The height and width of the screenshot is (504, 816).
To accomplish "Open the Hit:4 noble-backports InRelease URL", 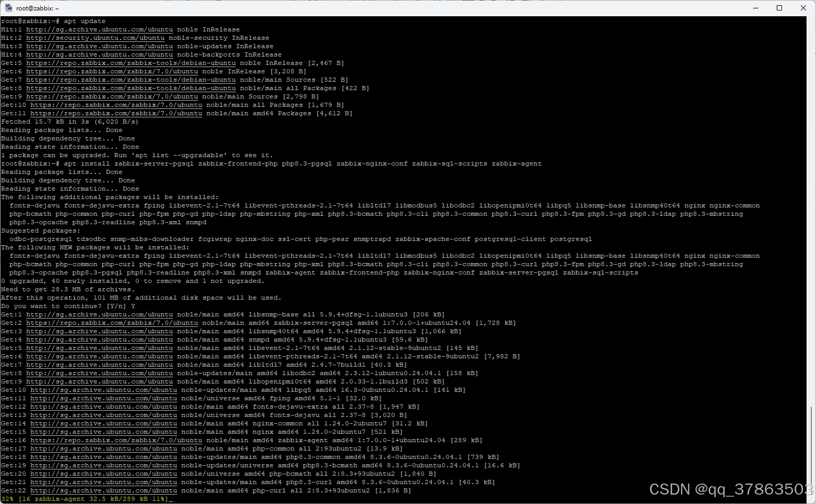I will 100,55.
